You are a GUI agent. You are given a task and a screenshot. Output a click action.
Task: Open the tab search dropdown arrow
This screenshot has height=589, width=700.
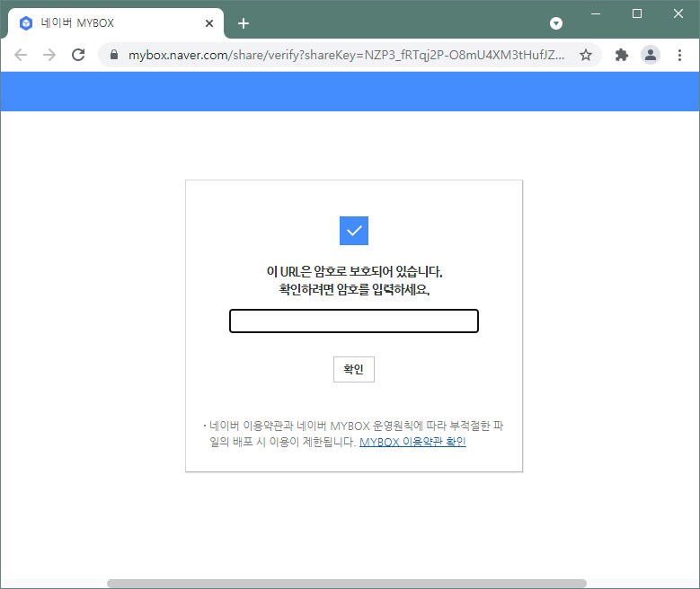click(556, 23)
